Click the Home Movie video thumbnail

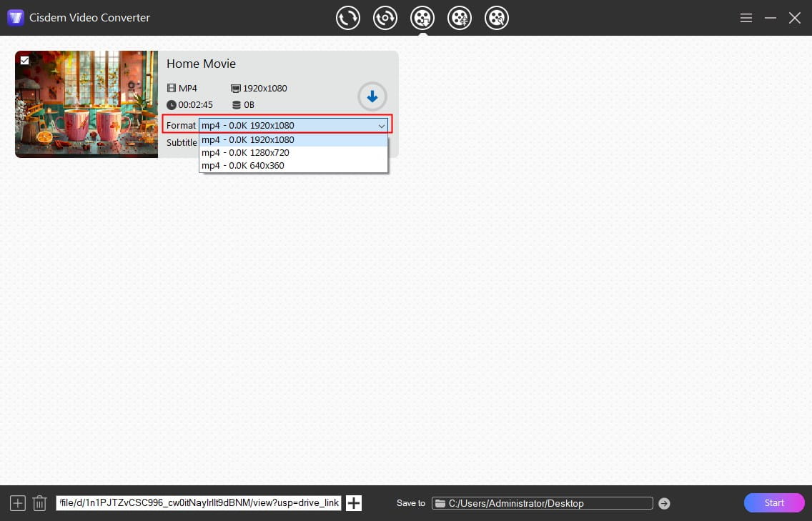pos(86,104)
